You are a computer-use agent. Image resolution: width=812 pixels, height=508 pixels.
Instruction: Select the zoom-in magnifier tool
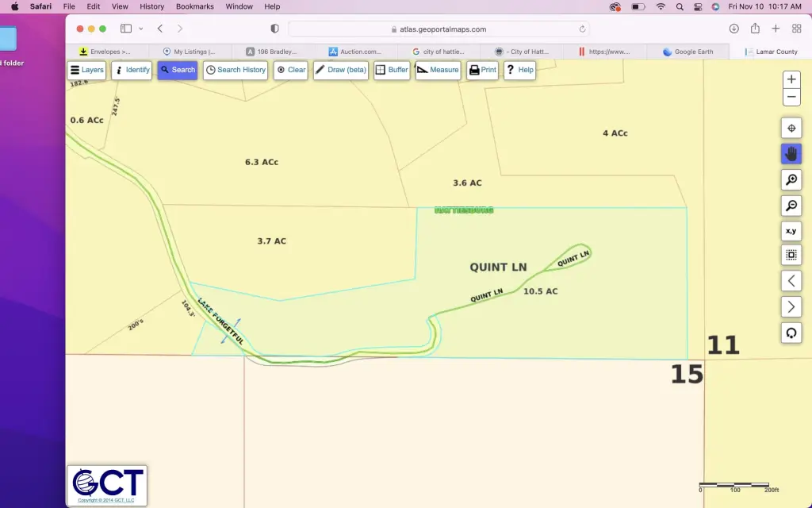pyautogui.click(x=791, y=180)
